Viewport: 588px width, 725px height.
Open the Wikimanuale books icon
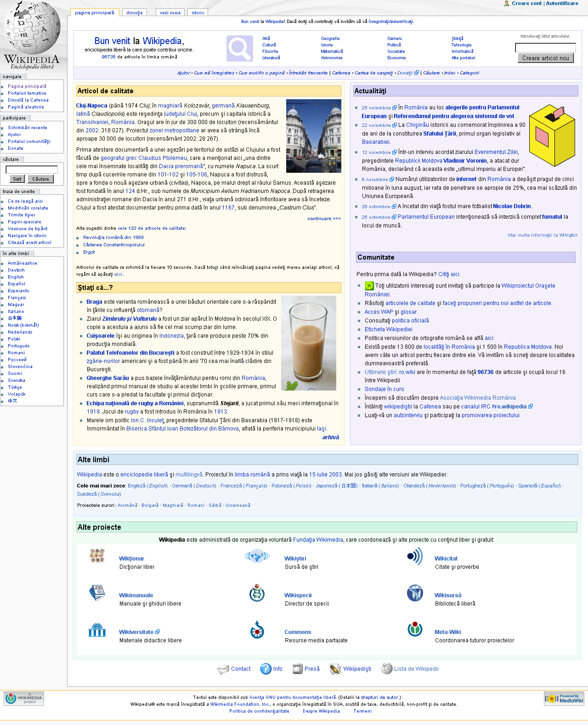[97, 593]
